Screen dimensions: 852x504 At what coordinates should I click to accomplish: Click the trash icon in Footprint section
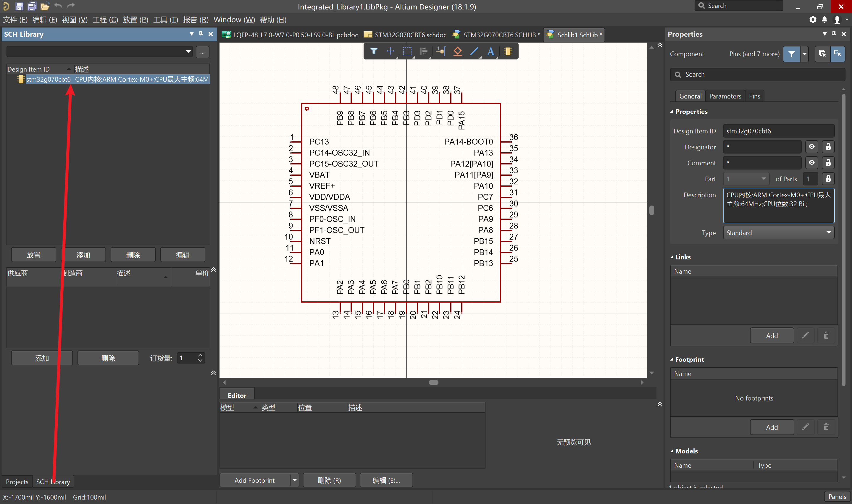[x=826, y=427]
